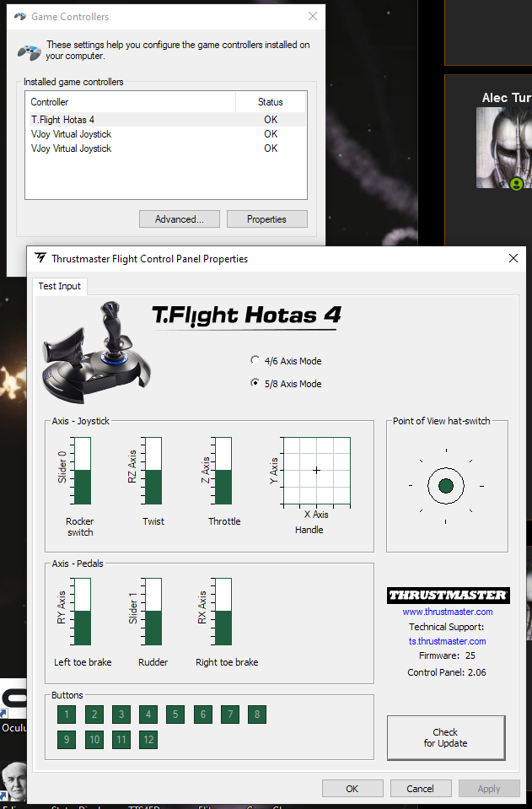This screenshot has width=532, height=809.
Task: Click button indicator 2
Action: 94,714
